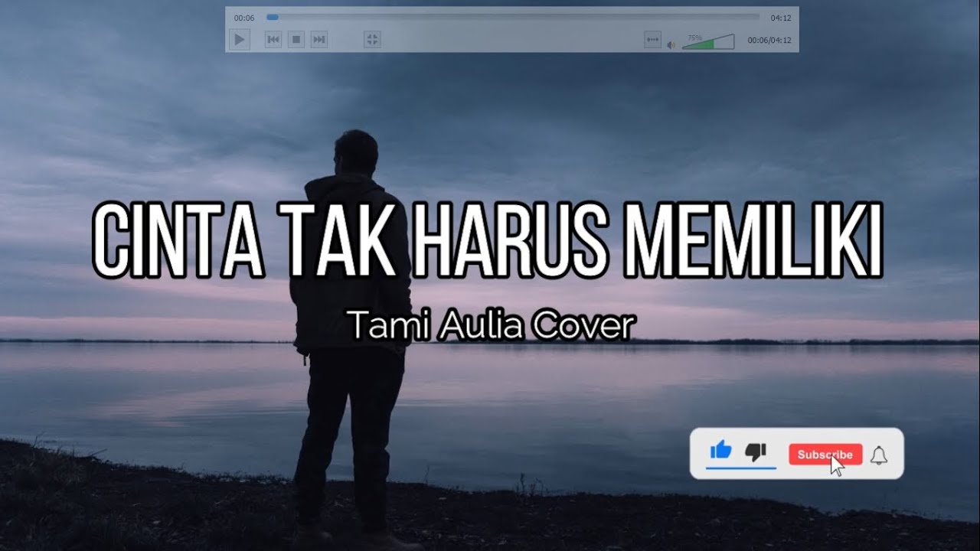Click the thumbs-down dislike icon
Screen dimensions: 980x551
pyautogui.click(x=756, y=452)
